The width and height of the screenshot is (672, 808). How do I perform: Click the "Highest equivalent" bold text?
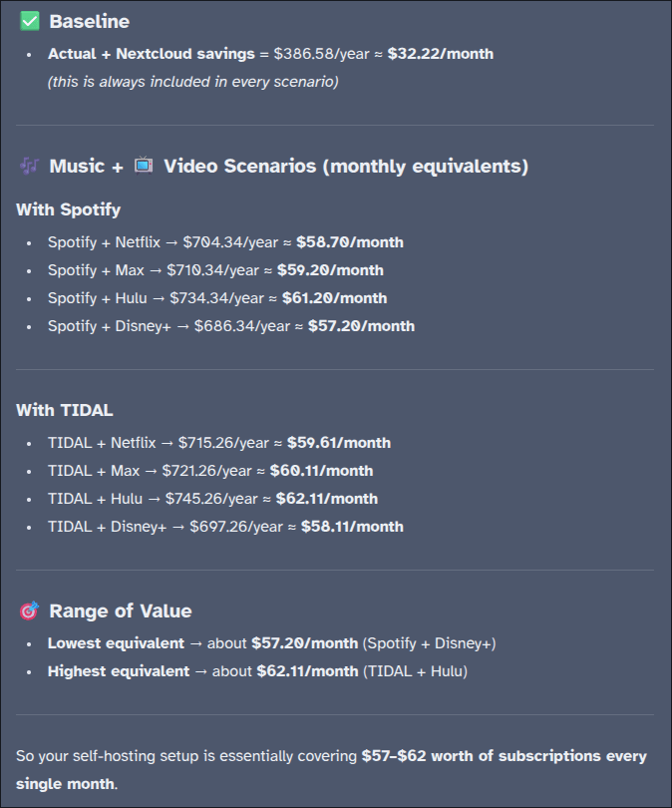(118, 671)
